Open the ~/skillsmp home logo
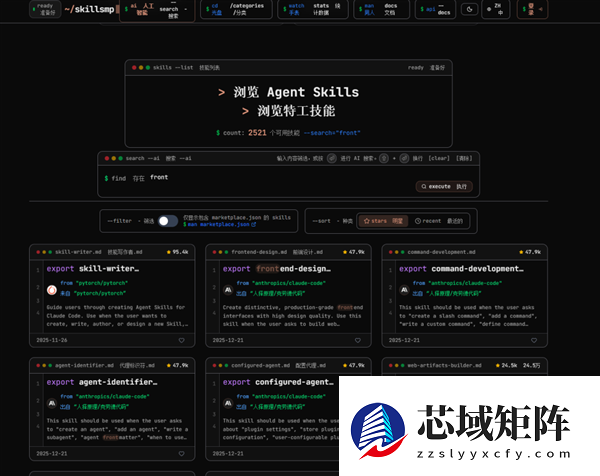The height and width of the screenshot is (476, 600). [x=90, y=9]
